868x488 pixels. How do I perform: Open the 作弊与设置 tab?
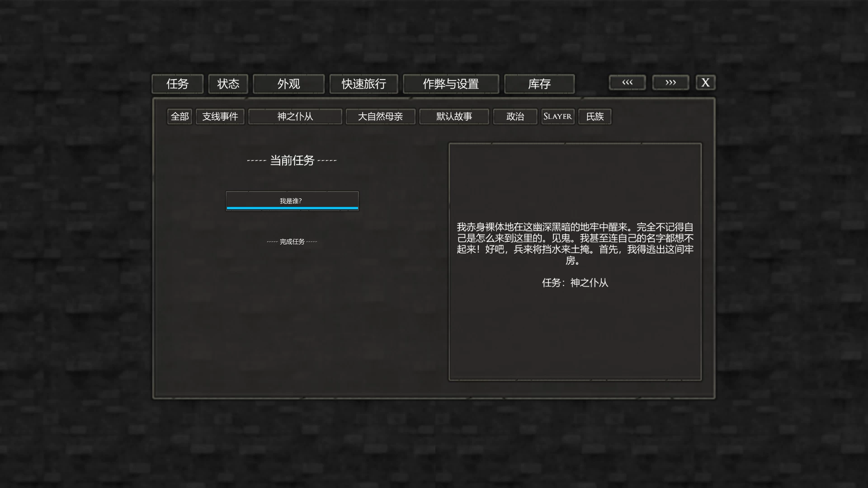pyautogui.click(x=451, y=84)
